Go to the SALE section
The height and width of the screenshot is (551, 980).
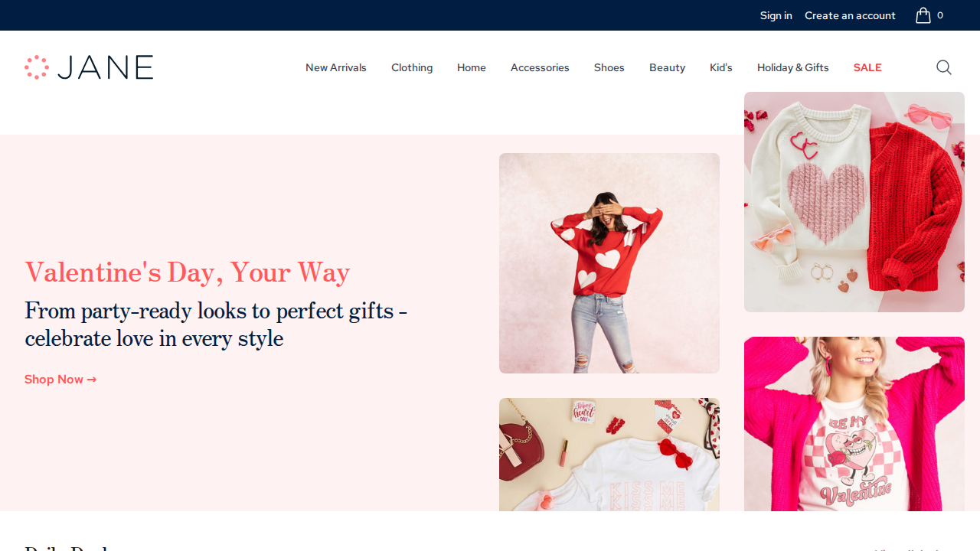pyautogui.click(x=867, y=67)
